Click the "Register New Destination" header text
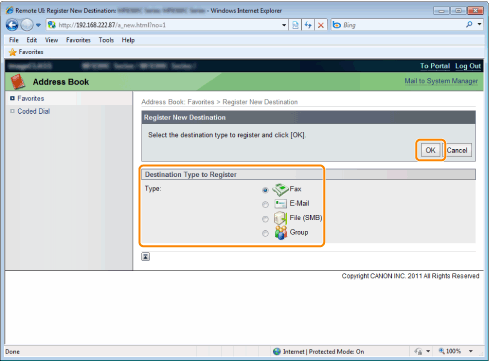The image size is (489, 361). (x=185, y=117)
